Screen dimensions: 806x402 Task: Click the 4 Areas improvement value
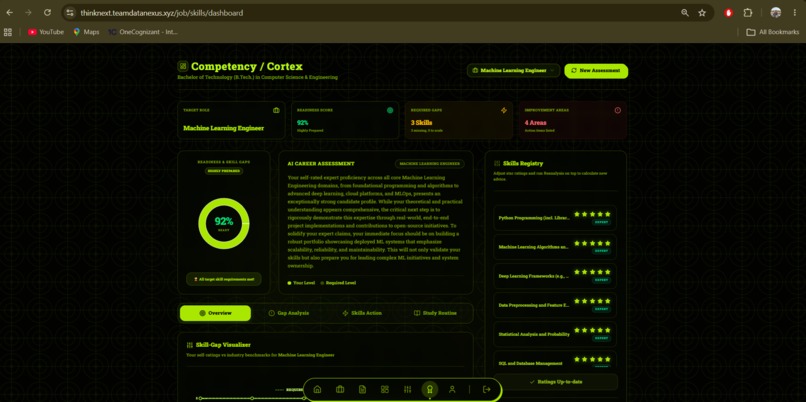click(535, 123)
